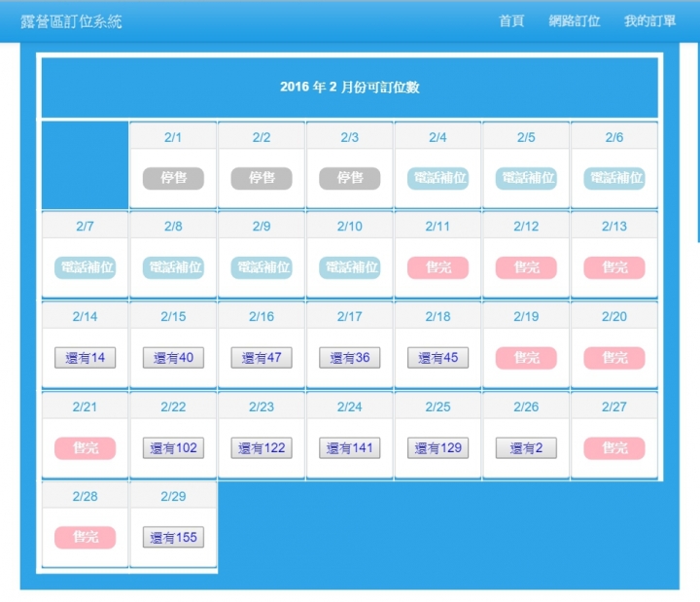Image resolution: width=700 pixels, height=602 pixels.
Task: Click the 售完 badge under 2/13
Action: (x=614, y=267)
